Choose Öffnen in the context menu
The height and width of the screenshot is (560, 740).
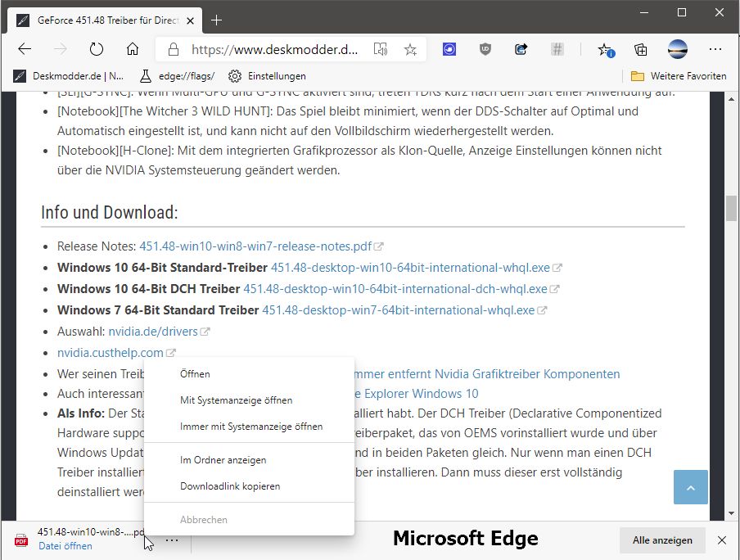coord(249,374)
